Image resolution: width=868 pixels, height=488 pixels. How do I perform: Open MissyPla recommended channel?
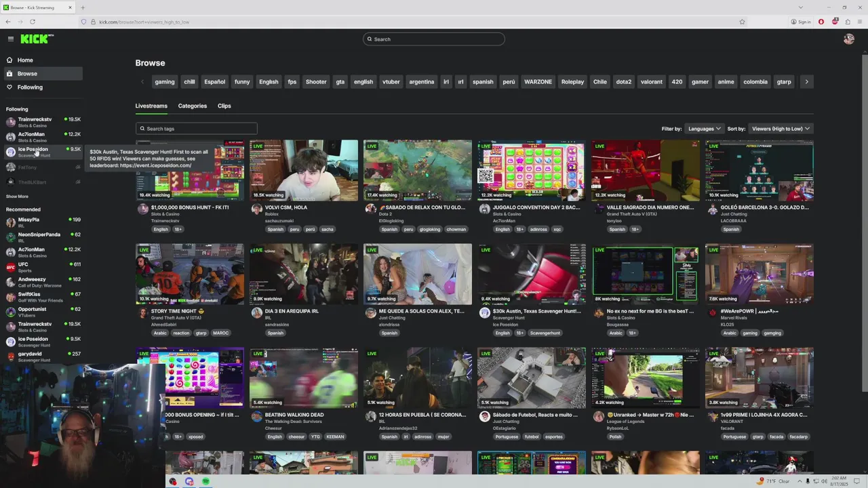[43, 222]
